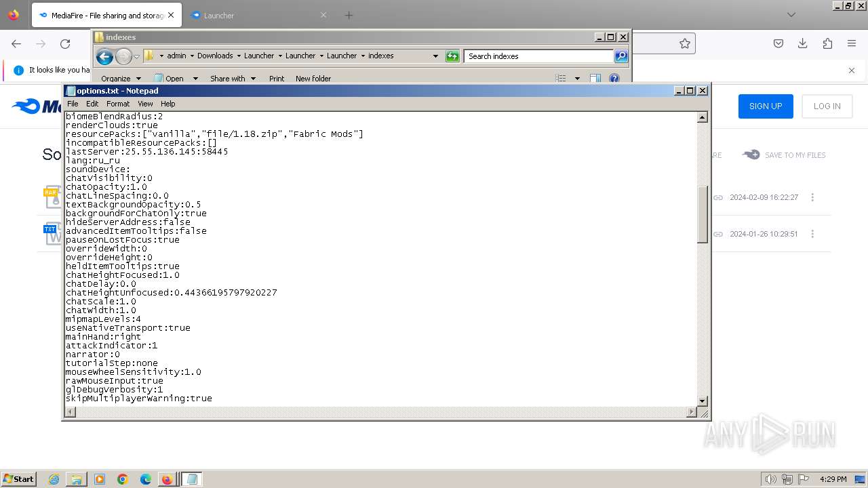Launch Google Chrome from taskbar
The image size is (868, 488).
click(123, 479)
